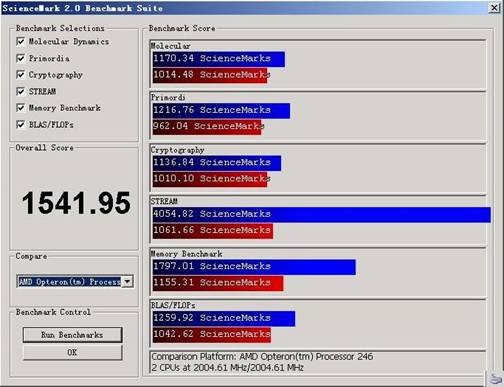Click the red 1042.62 ScienceMarks bar
Screen dimensions: 504x387
(x=212, y=335)
